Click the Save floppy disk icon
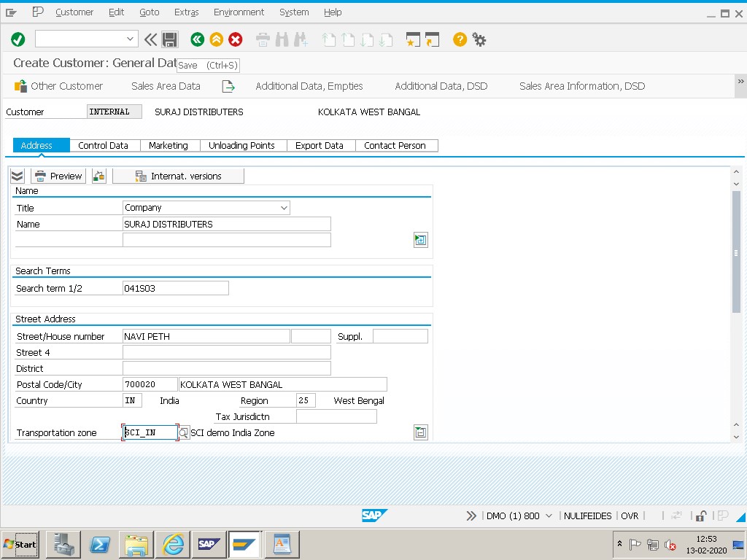747x560 pixels. (x=169, y=39)
